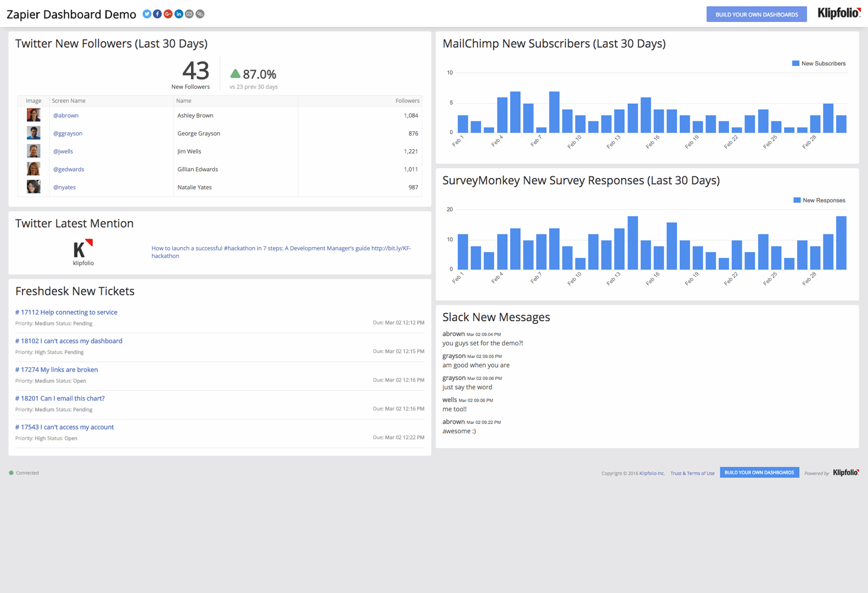Viewport: 868px width, 593px height.
Task: Click Slack message 'awesome :)'
Action: 459,431
